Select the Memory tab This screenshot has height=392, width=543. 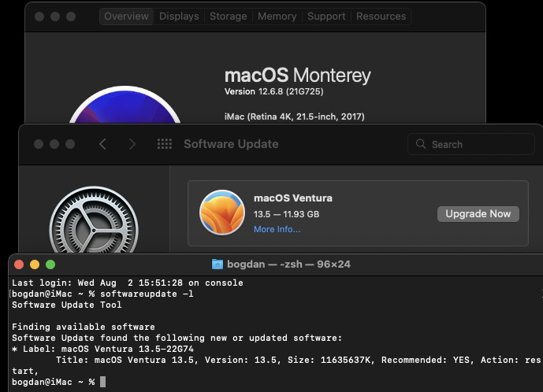(x=277, y=17)
